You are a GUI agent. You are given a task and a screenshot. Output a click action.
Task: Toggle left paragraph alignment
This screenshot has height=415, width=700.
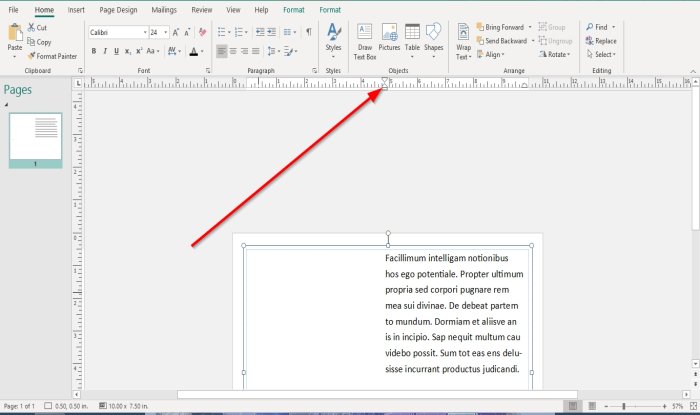(221, 51)
